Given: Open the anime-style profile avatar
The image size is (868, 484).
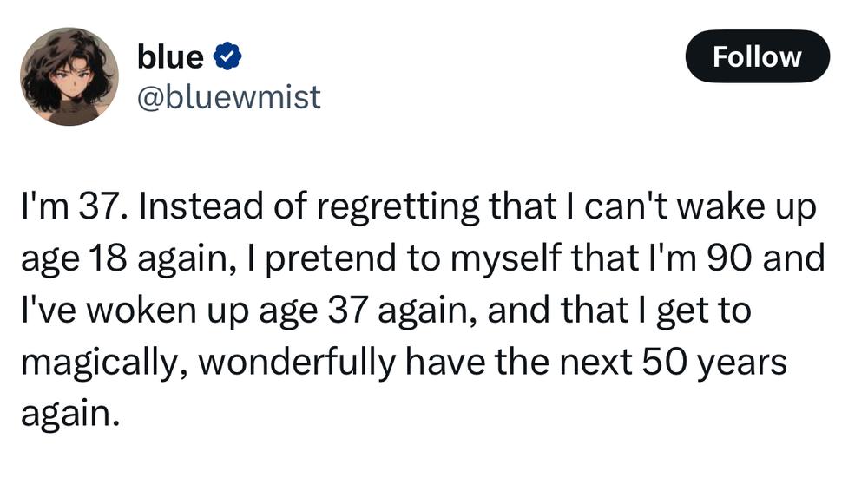Looking at the screenshot, I should (x=69, y=76).
